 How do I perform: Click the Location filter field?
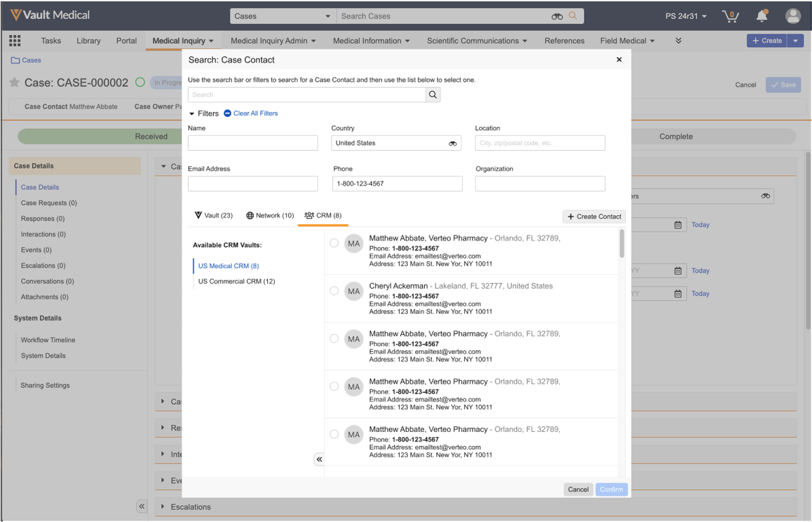point(540,143)
